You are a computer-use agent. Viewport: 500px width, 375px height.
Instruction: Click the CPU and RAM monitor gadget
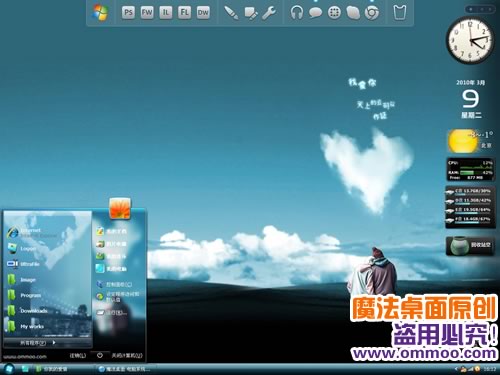click(x=470, y=170)
